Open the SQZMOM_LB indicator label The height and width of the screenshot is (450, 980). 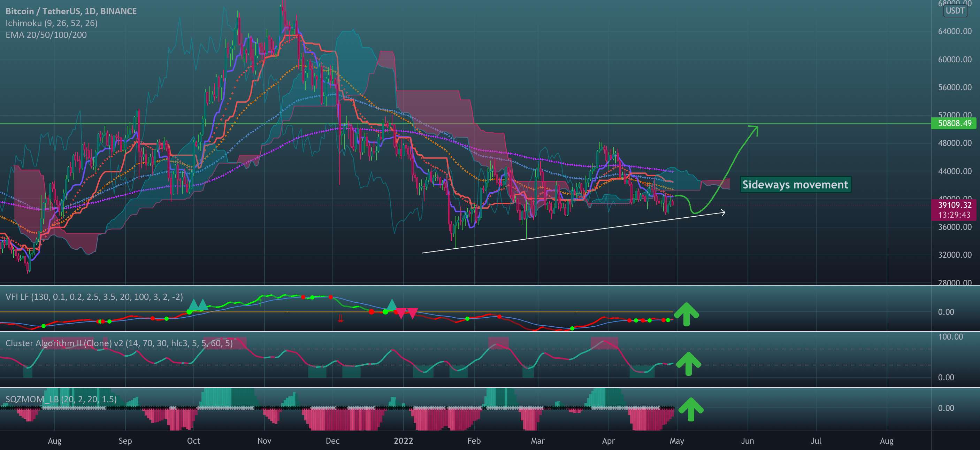pos(61,399)
